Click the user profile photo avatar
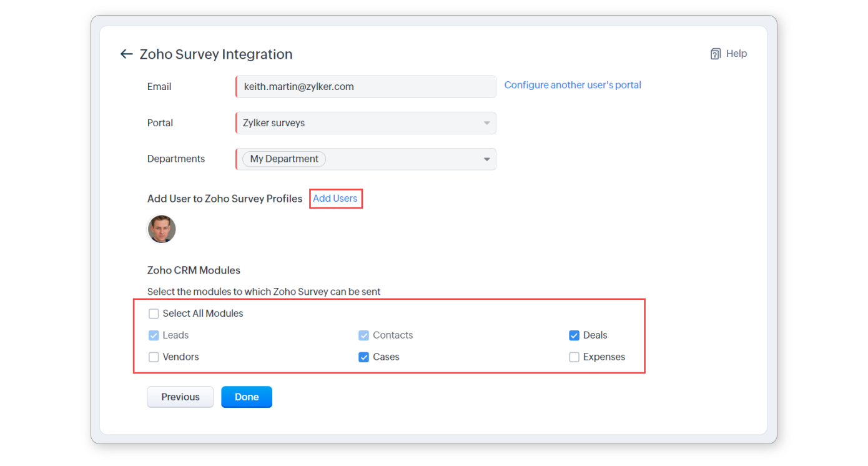The width and height of the screenshot is (868, 466). tap(162, 229)
